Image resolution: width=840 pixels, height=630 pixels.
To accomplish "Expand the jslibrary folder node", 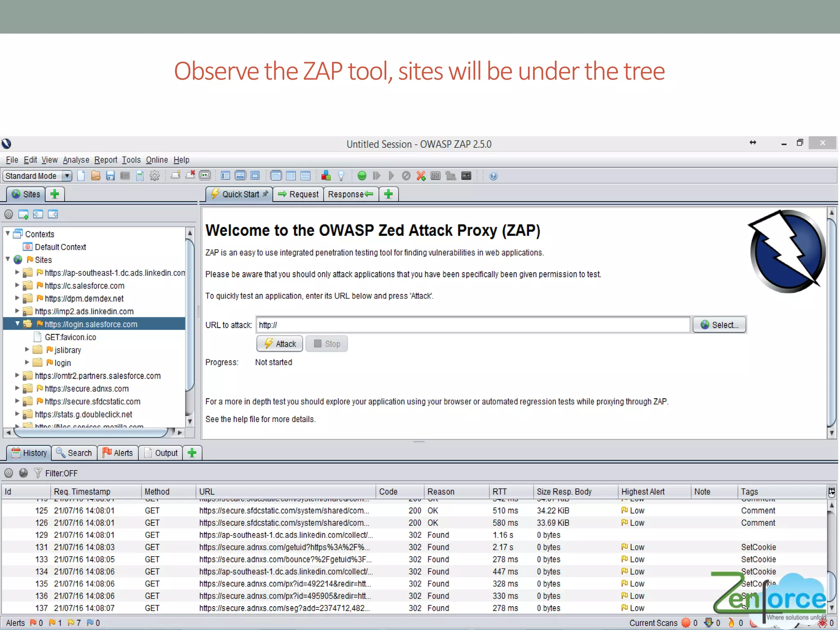I will click(x=27, y=349).
